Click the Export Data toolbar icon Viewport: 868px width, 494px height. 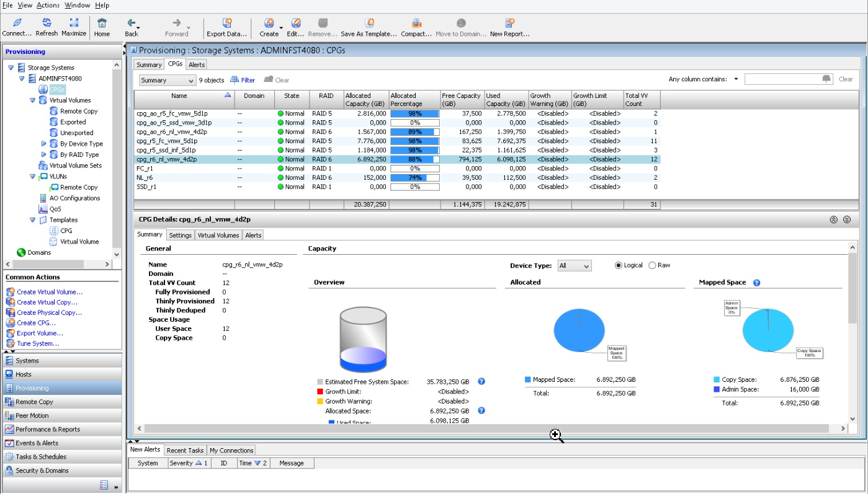227,23
